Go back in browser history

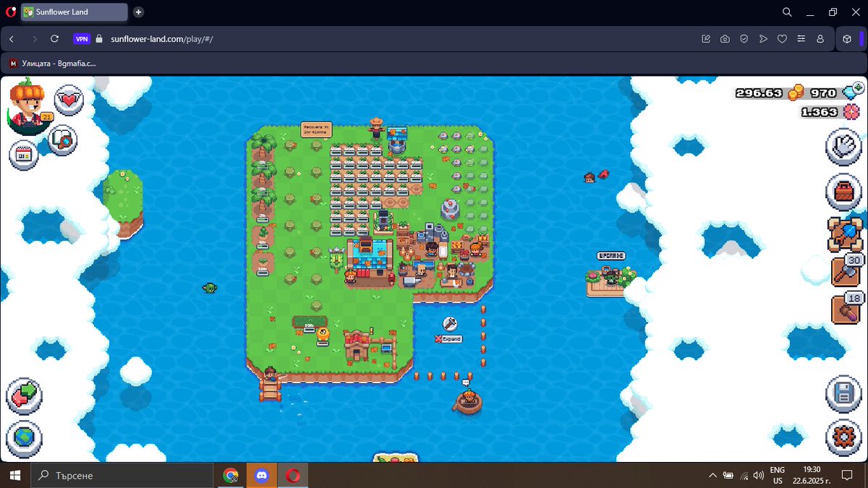pyautogui.click(x=12, y=39)
